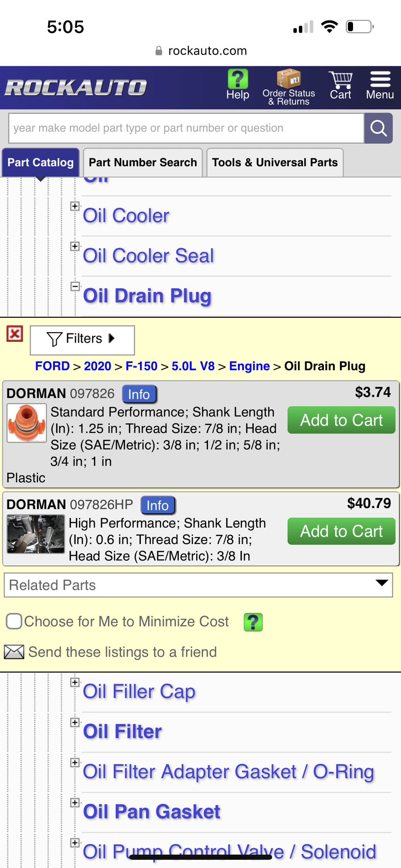
Task: Enable Choose for Me to Minimize Cost
Action: point(14,621)
